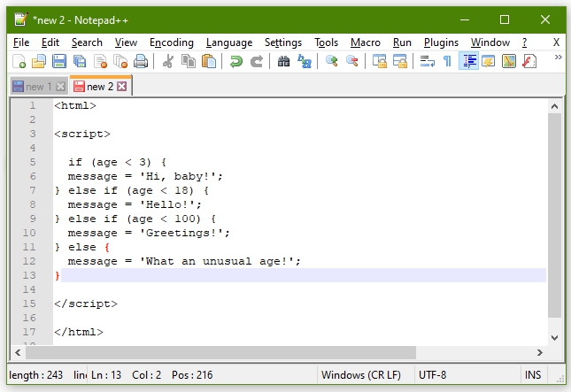This screenshot has width=571, height=392.
Task: Cut selection using scissors icon
Action: tap(168, 61)
